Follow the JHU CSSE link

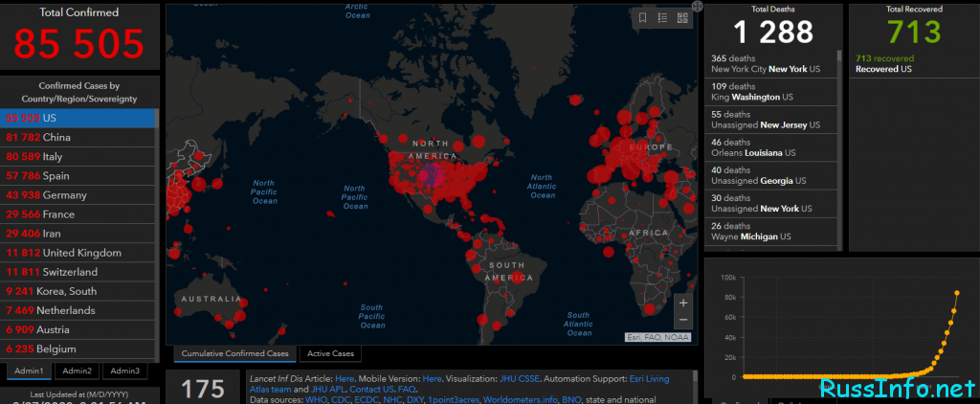[522, 379]
